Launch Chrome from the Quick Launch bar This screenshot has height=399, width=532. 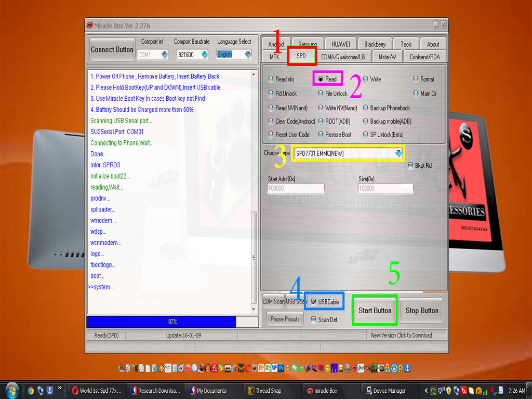coord(31,390)
